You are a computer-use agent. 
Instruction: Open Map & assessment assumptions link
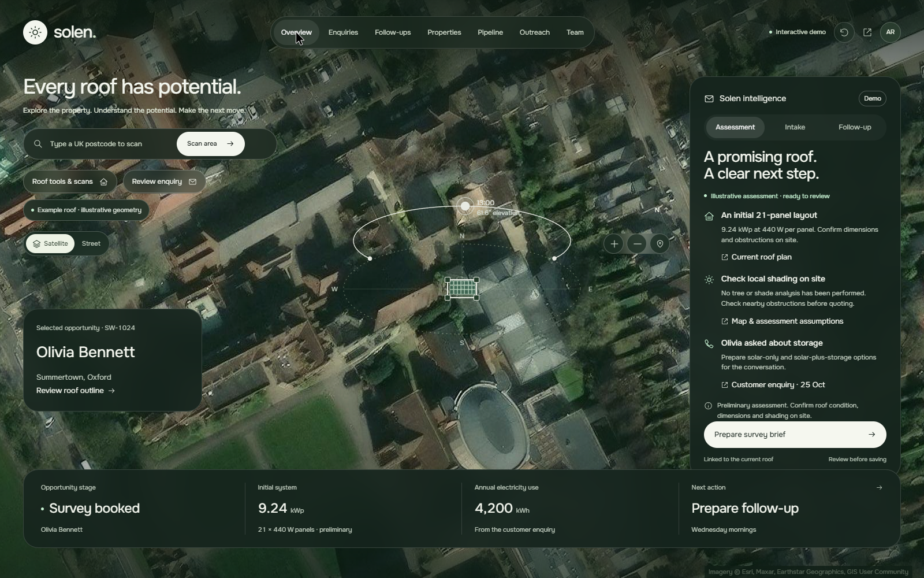click(x=782, y=321)
